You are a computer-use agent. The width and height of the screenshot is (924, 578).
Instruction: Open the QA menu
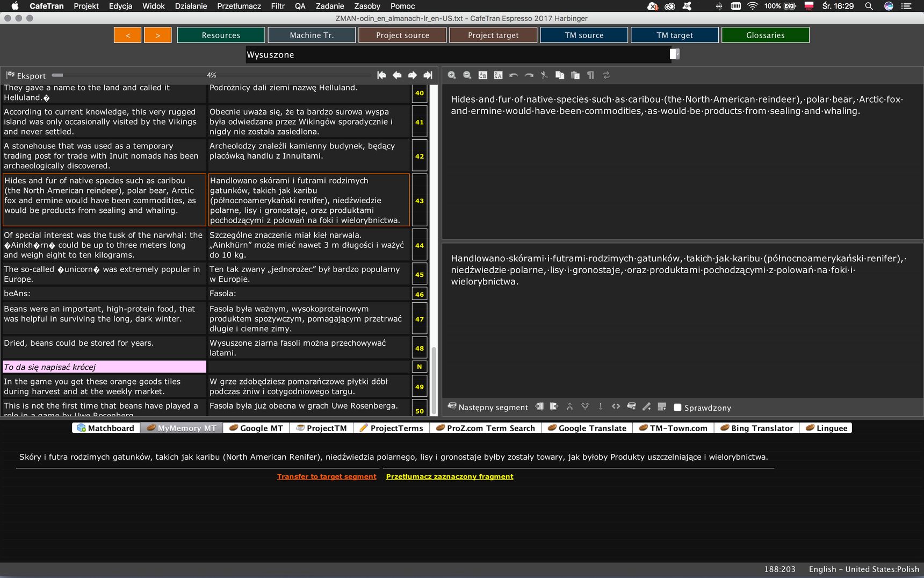pyautogui.click(x=300, y=6)
